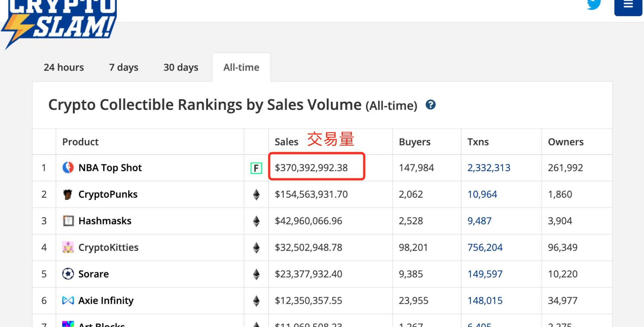Click the Owners column header
Screen dimensions: 644x327
tap(566, 142)
